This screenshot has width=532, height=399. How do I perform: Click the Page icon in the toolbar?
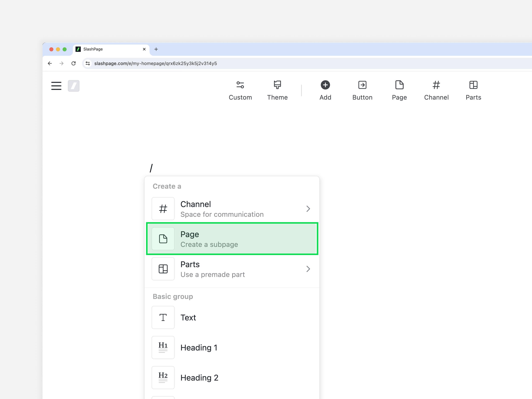coord(399,85)
